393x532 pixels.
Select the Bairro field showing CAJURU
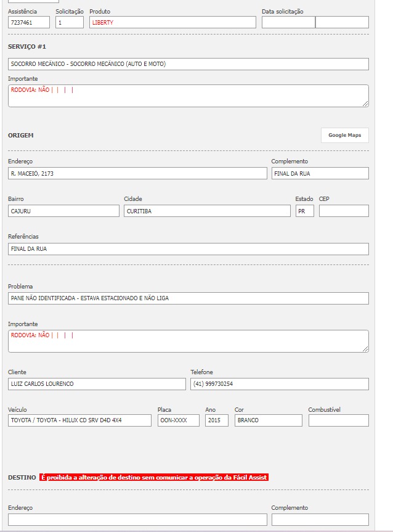pyautogui.click(x=63, y=211)
